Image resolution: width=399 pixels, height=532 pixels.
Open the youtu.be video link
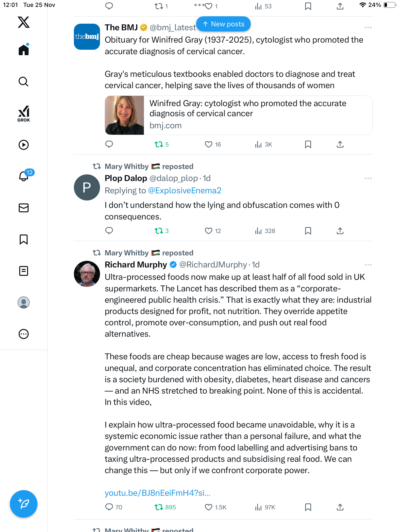[x=157, y=493]
